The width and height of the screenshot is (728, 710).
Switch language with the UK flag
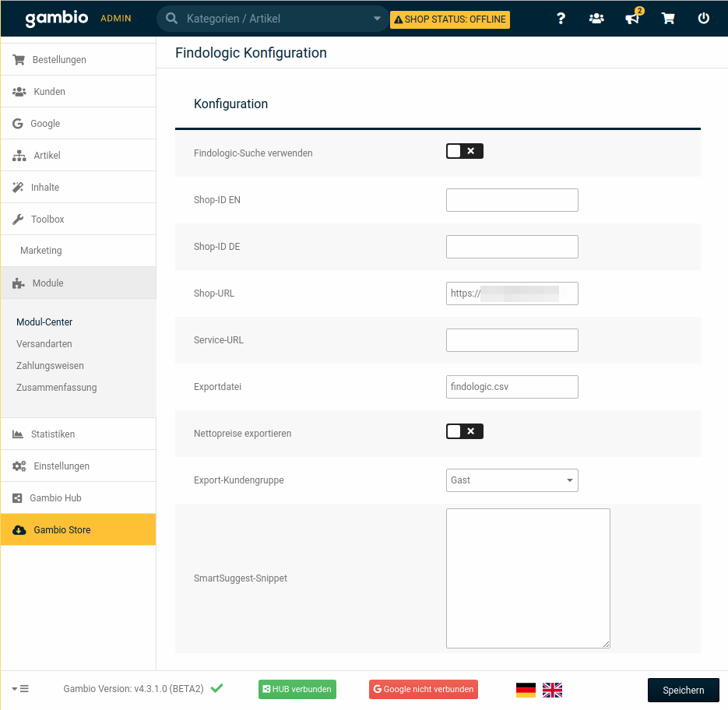coord(552,690)
